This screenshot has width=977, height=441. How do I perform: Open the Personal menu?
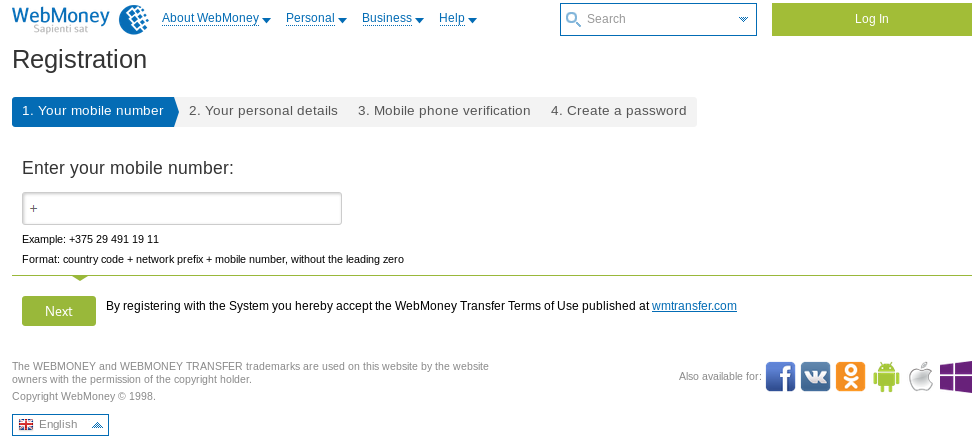coord(316,19)
